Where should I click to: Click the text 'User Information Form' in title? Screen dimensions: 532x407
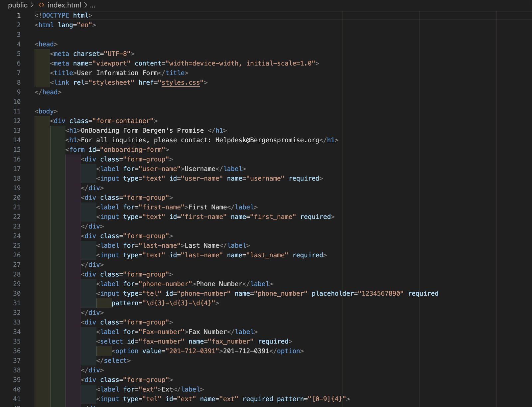[117, 73]
